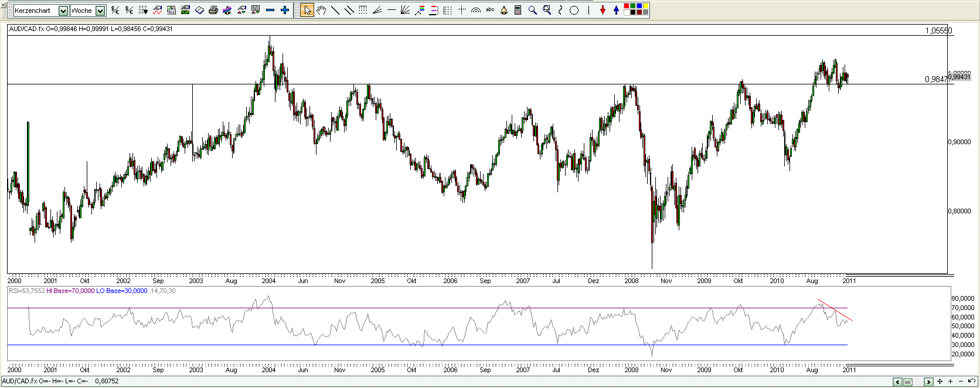Click the chart statistics bar icon

[171, 10]
